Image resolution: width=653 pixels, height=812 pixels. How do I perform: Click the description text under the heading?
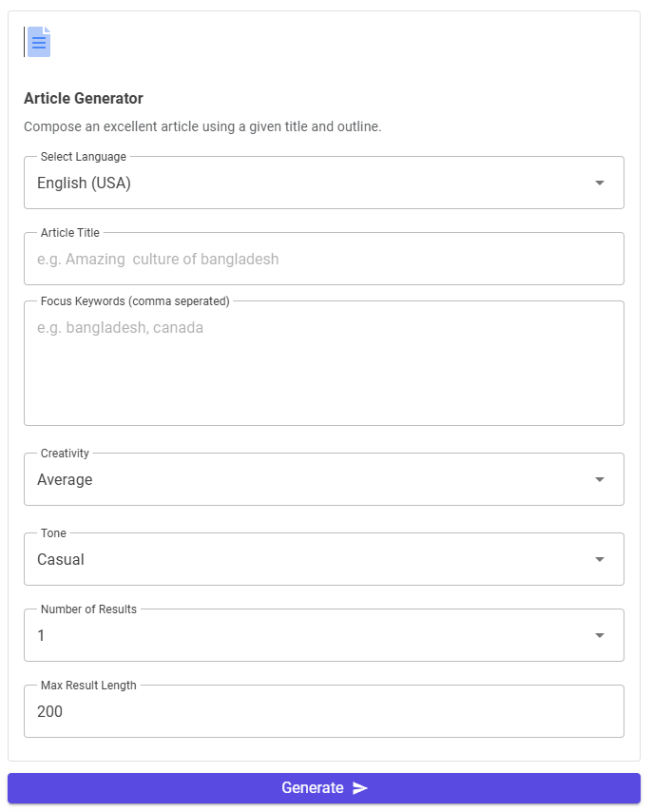pos(202,126)
